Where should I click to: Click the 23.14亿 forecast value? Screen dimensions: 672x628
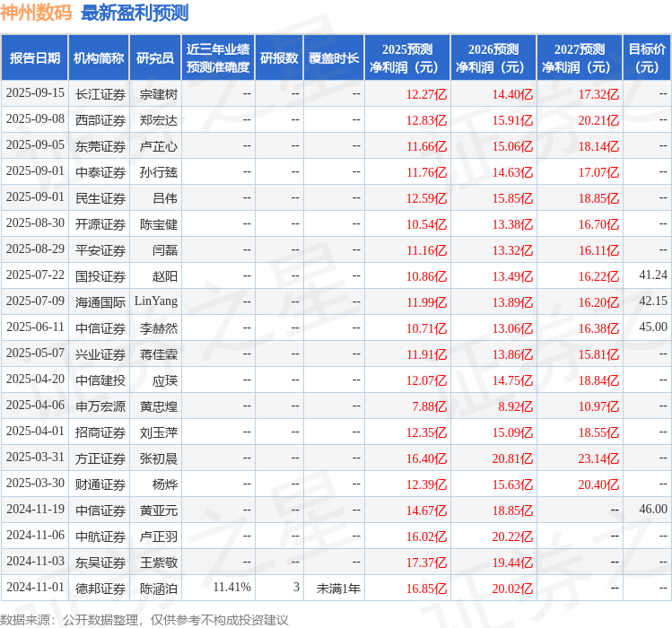[598, 458]
